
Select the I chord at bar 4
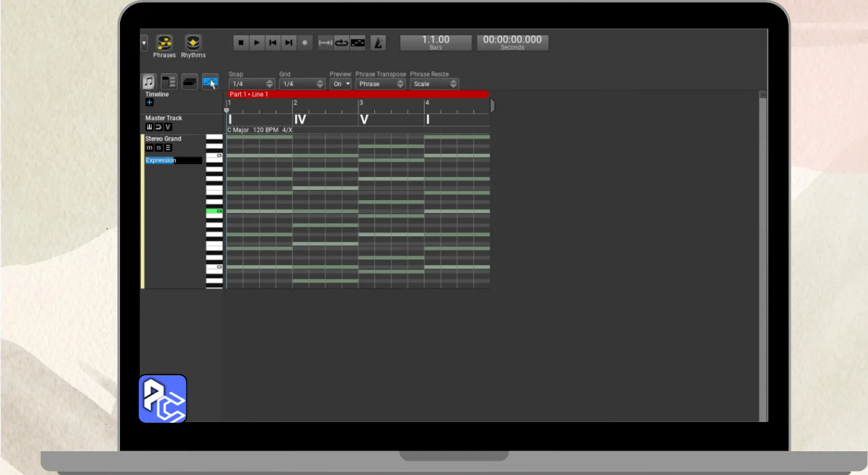click(x=427, y=119)
